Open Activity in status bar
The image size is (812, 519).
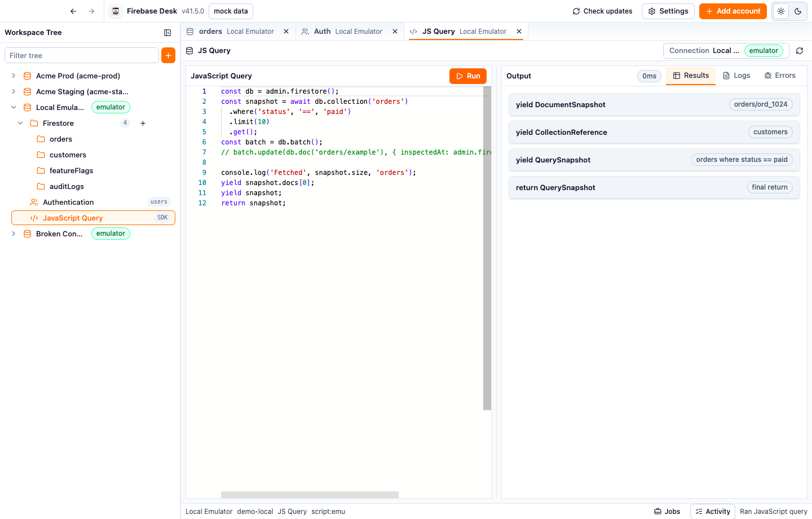713,512
